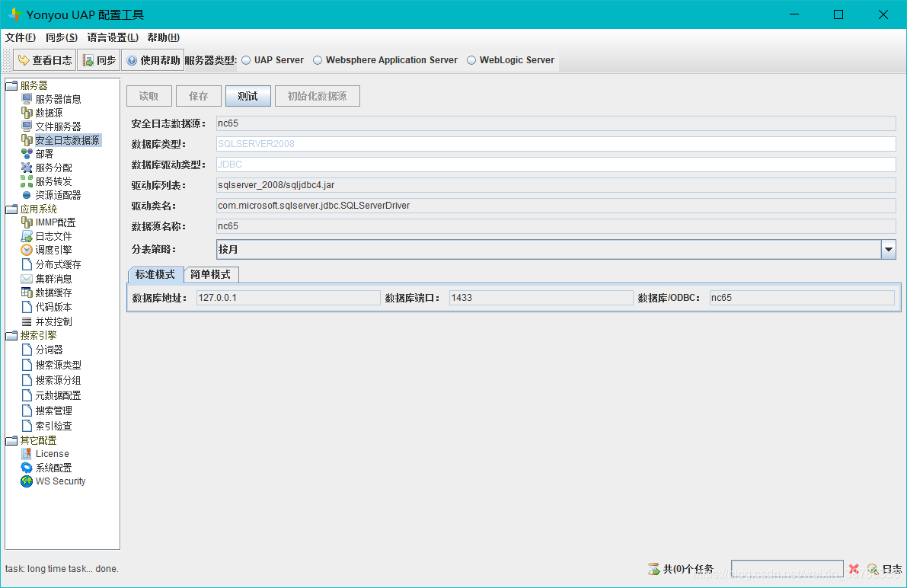Viewport: 907px width, 588px height.
Task: Open the 文件(F) menu
Action: [x=21, y=37]
